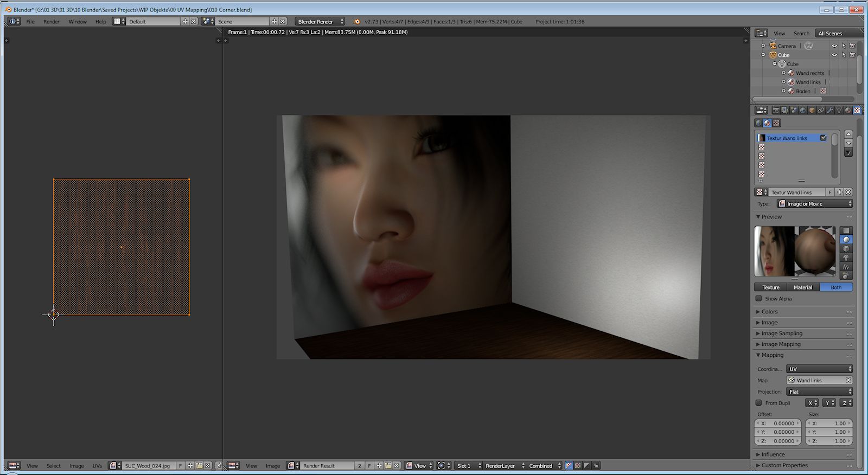The height and width of the screenshot is (475, 868).
Task: Open outliner Search menu
Action: pyautogui.click(x=801, y=34)
